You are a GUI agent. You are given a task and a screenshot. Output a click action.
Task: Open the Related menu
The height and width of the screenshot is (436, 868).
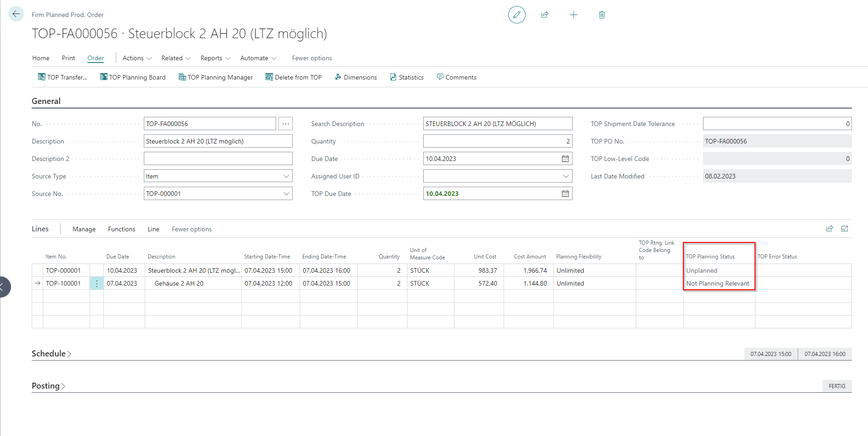pos(176,58)
